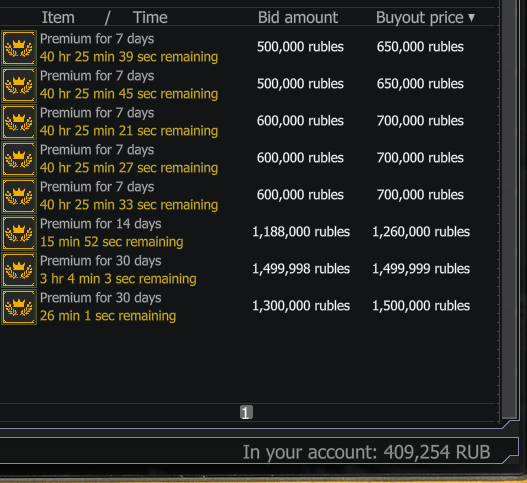Click the premium icon with 26 min 1 sec remaining

pos(19,307)
